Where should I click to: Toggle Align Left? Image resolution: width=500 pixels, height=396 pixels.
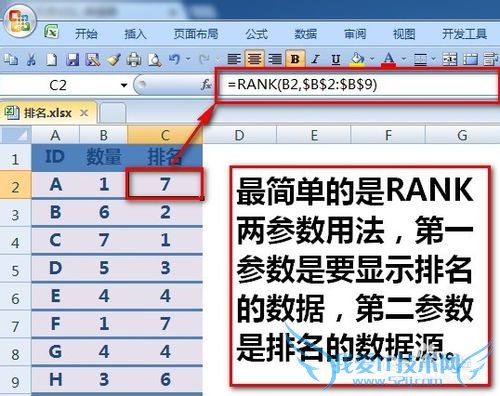[234, 59]
